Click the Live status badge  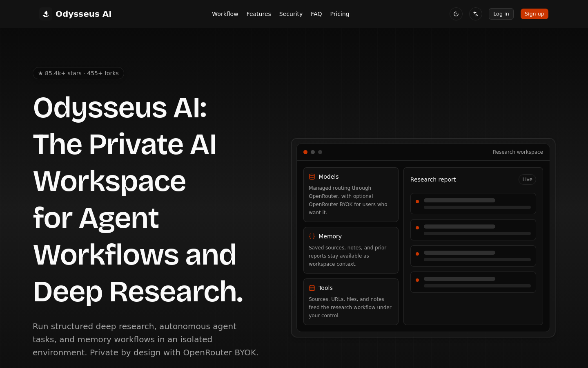pos(527,180)
